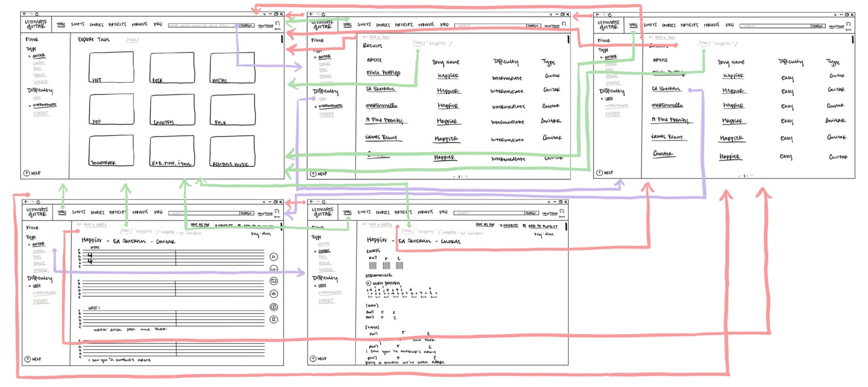Click Add to Playlist on chords screen
The image size is (868, 387).
[541, 226]
